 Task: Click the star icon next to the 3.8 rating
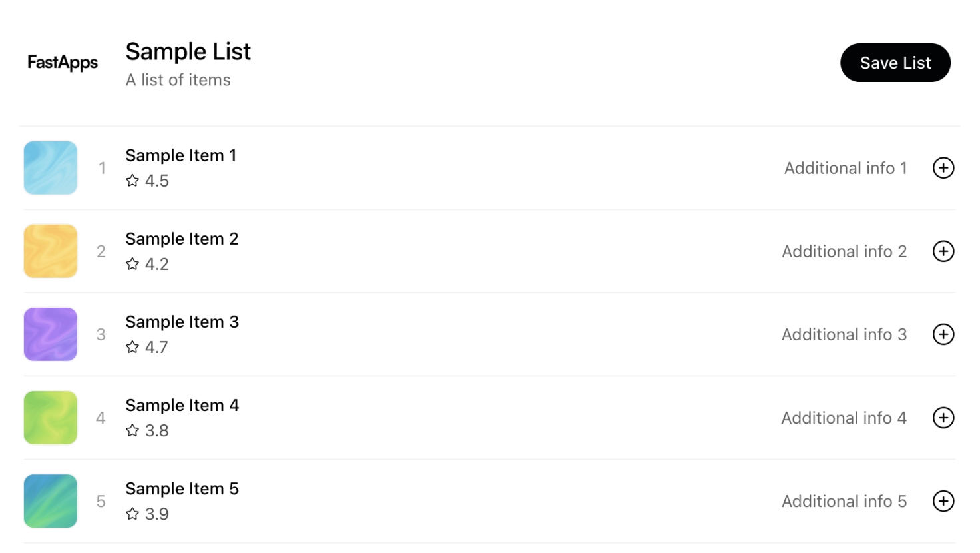pyautogui.click(x=132, y=430)
